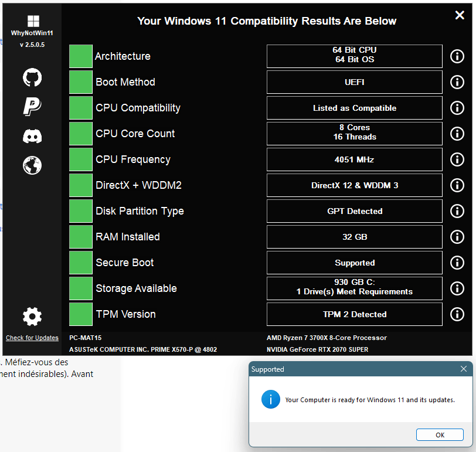Close the Supported dialog with X
476x452 pixels.
coord(463,369)
